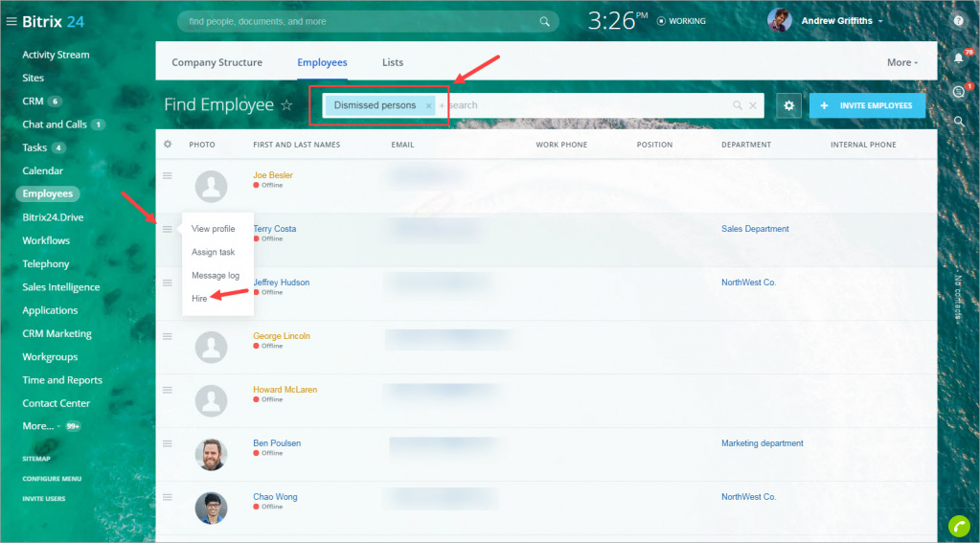980x543 pixels.
Task: Click Joe Besler's placeholder photo
Action: point(212,186)
